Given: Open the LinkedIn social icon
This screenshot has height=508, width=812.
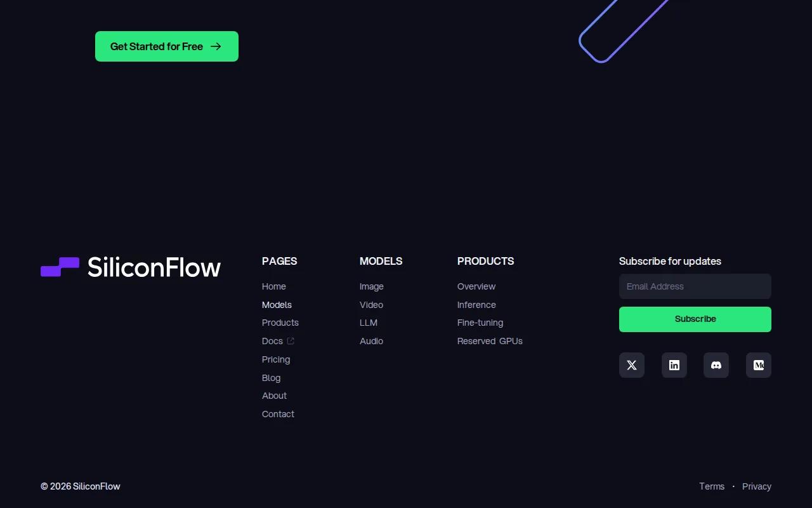Looking at the screenshot, I should click(674, 365).
